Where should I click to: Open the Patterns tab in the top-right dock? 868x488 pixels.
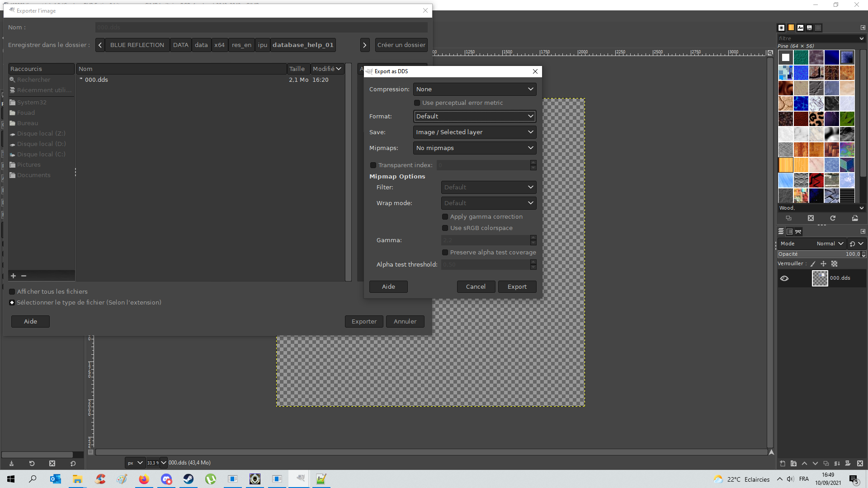[x=791, y=27]
